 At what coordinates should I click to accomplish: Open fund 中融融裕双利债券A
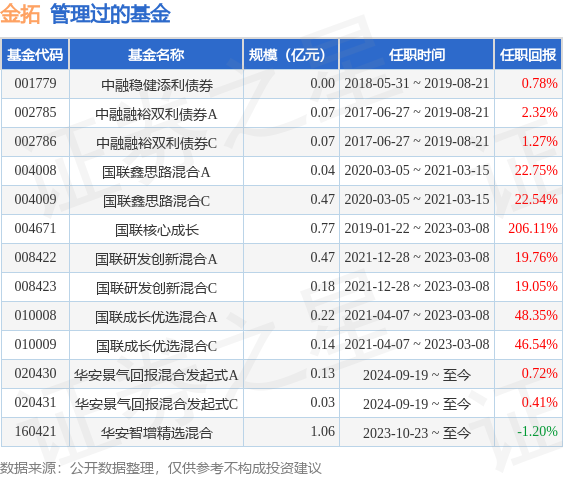point(156,114)
